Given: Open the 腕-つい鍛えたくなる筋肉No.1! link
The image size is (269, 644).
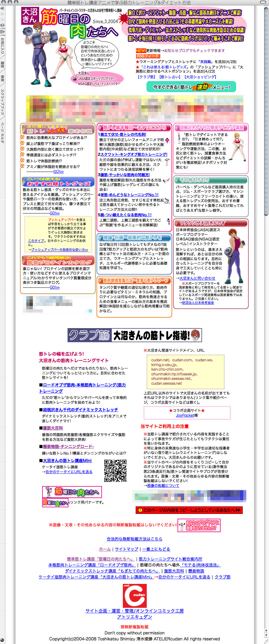Looking at the screenshot, I should tap(126, 215).
